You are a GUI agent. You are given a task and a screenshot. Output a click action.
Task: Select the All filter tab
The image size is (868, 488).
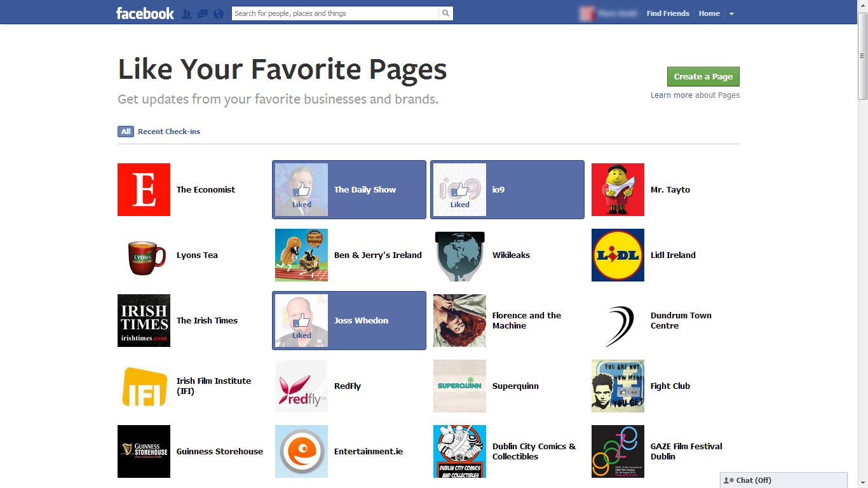point(126,132)
